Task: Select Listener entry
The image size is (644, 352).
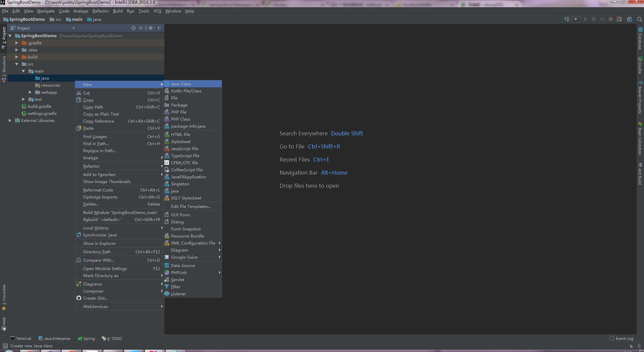Action: click(x=193, y=294)
